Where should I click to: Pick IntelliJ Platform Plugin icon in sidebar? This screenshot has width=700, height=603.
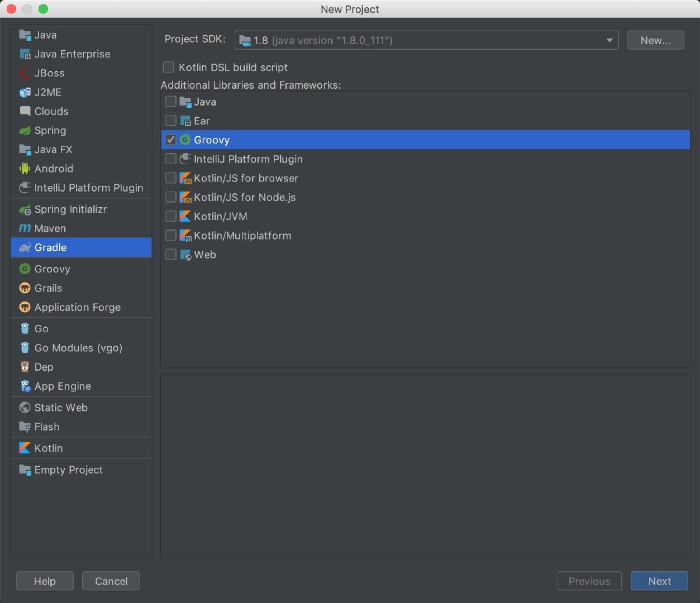[x=25, y=188]
